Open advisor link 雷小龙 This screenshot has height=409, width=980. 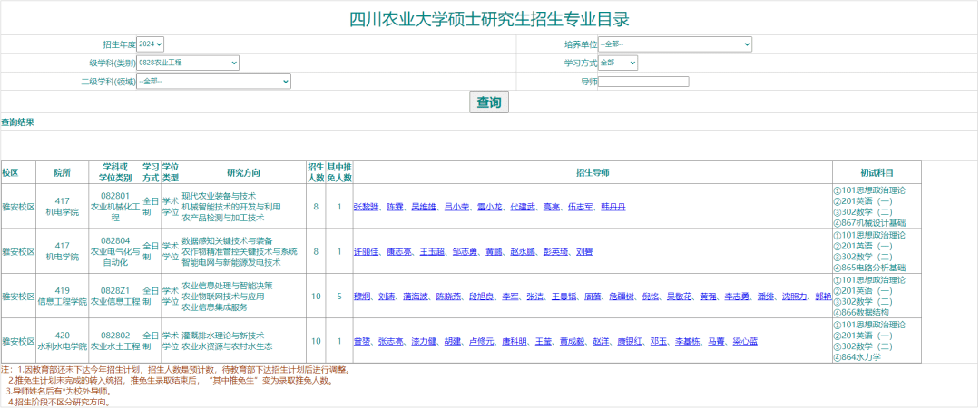point(490,207)
